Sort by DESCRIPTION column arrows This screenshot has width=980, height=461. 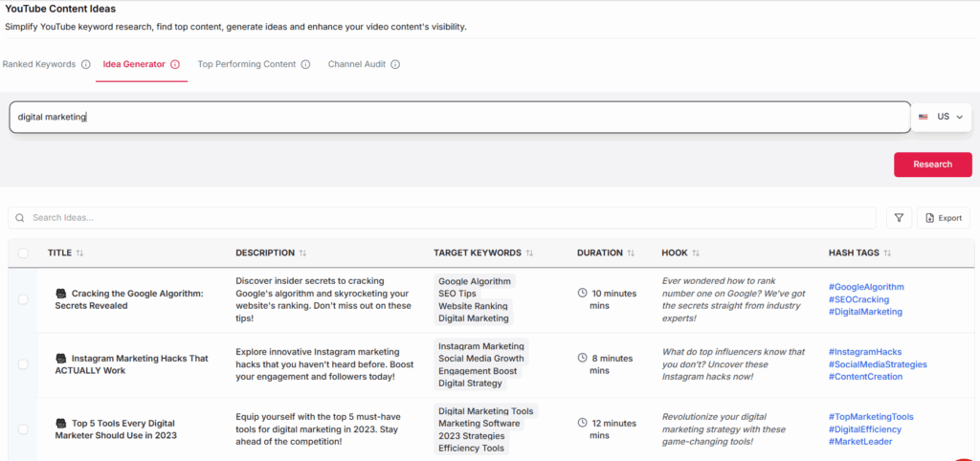pos(302,253)
